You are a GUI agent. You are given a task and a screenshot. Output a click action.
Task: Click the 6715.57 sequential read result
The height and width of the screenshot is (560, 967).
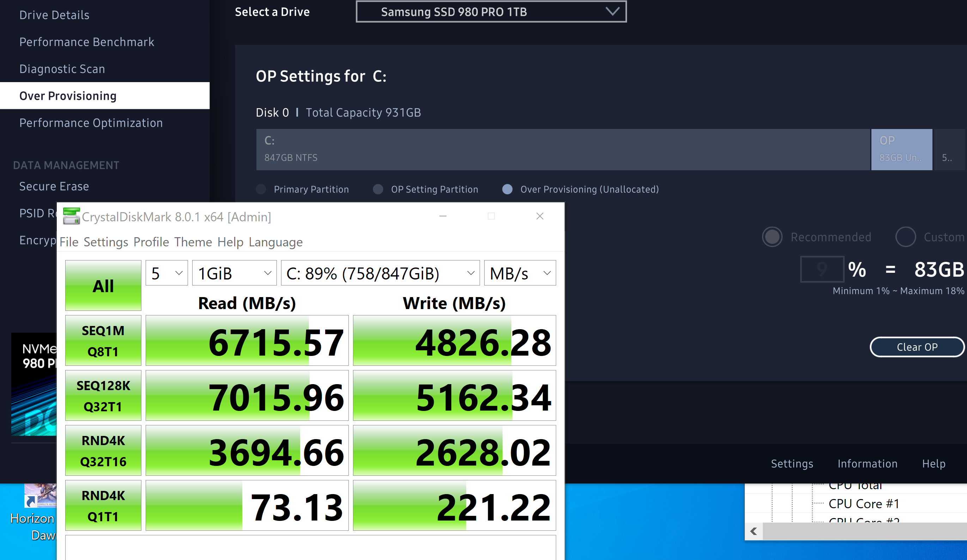pos(247,340)
